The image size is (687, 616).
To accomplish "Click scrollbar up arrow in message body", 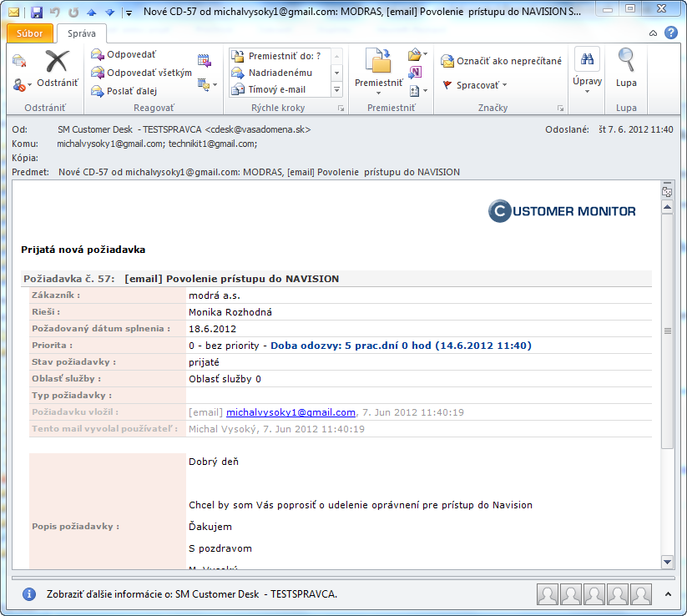I will (x=667, y=207).
